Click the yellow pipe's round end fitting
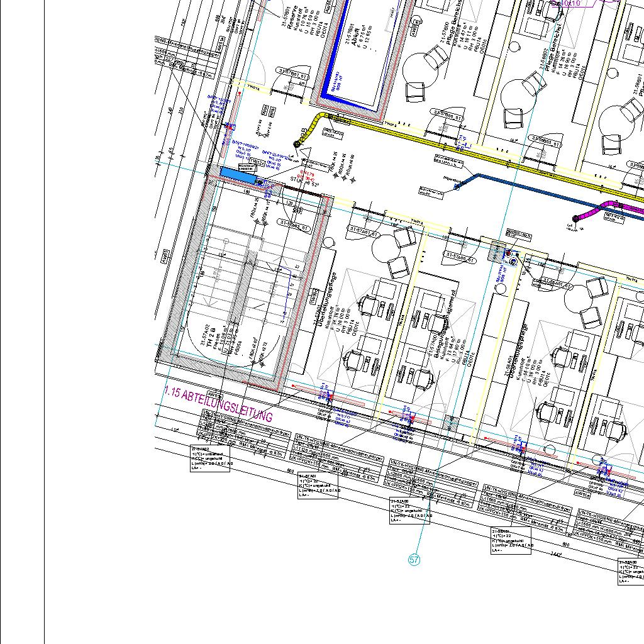The height and width of the screenshot is (644, 644). tap(296, 145)
